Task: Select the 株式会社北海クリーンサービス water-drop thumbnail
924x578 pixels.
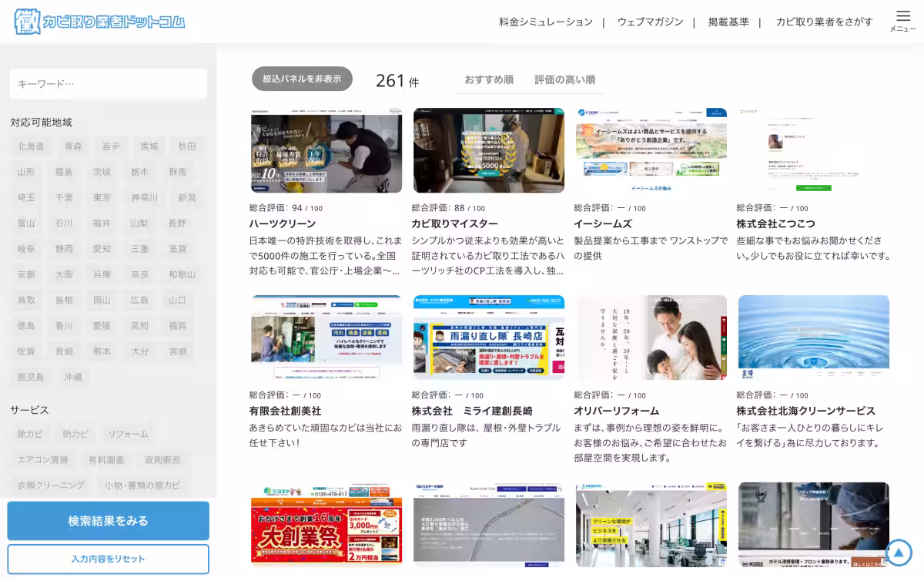Action: 813,338
